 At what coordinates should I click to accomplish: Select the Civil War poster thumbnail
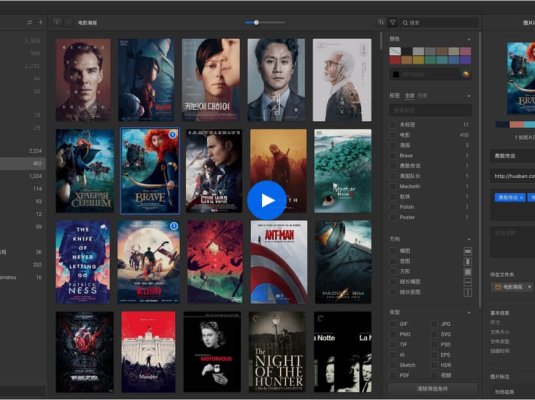point(214,171)
